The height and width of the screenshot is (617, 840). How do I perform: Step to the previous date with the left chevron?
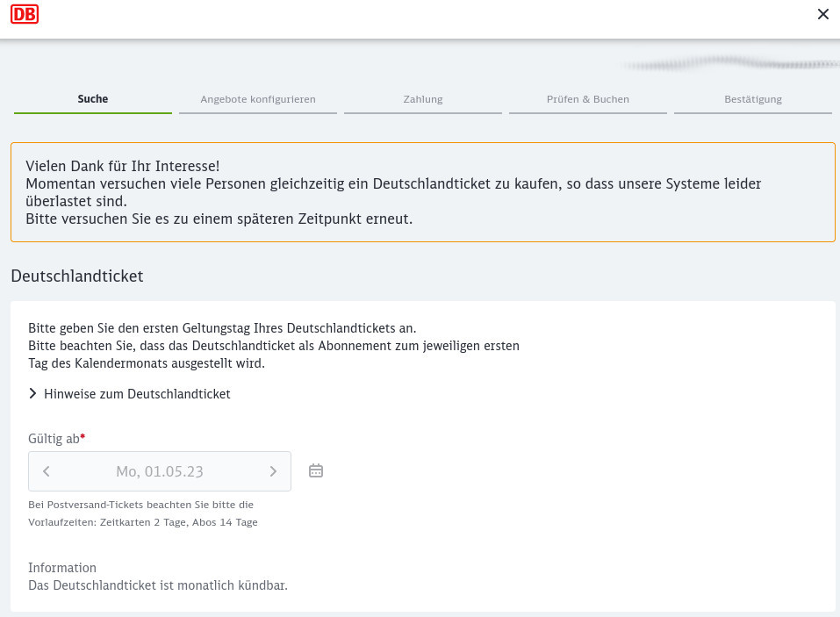pyautogui.click(x=46, y=470)
